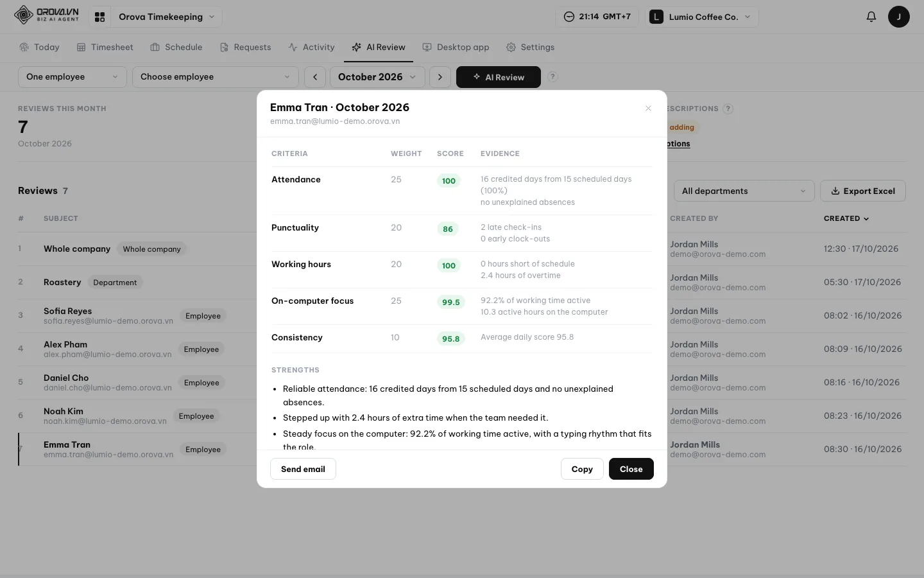Go to previous month arrow
Image resolution: width=924 pixels, height=578 pixels.
point(315,77)
